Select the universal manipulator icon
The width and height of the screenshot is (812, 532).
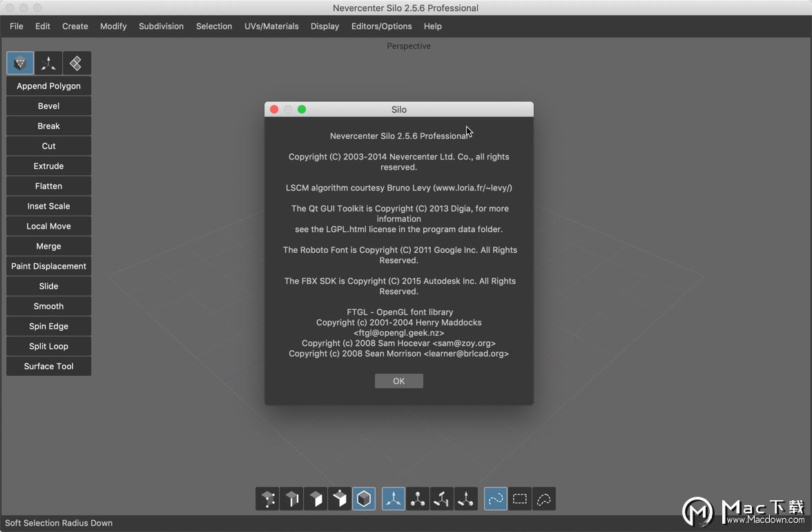465,499
